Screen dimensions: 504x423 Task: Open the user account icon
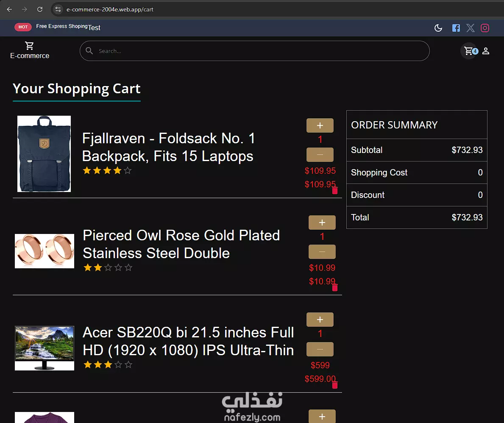click(486, 51)
